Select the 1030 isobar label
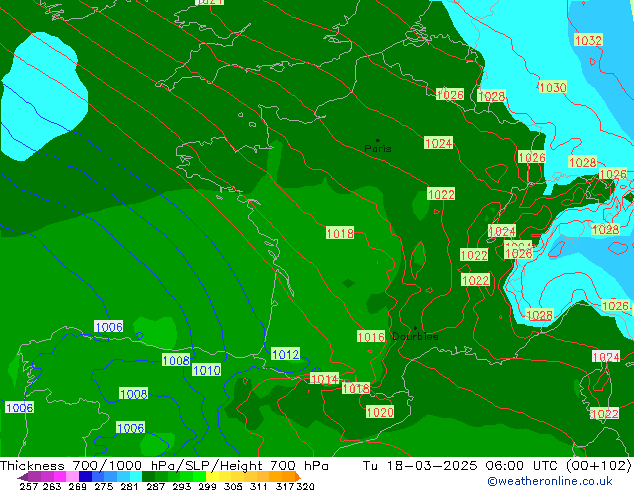The width and height of the screenshot is (634, 490). coord(553,87)
